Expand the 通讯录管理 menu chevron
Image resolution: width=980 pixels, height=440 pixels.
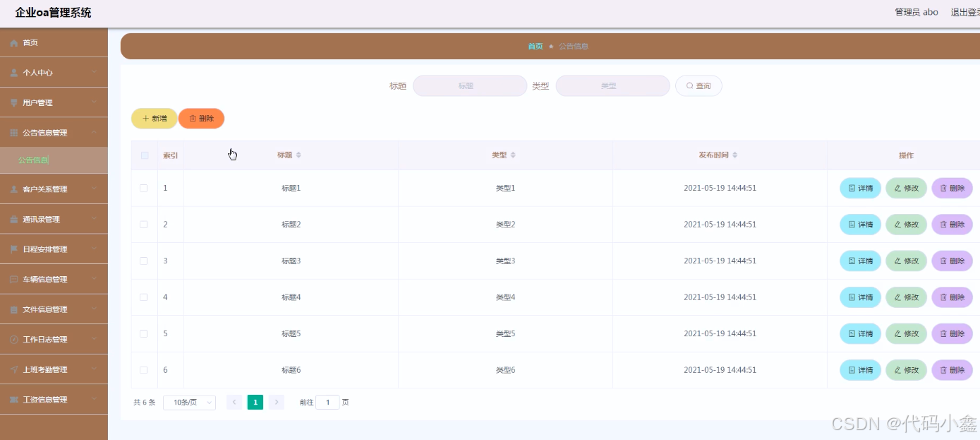(94, 219)
